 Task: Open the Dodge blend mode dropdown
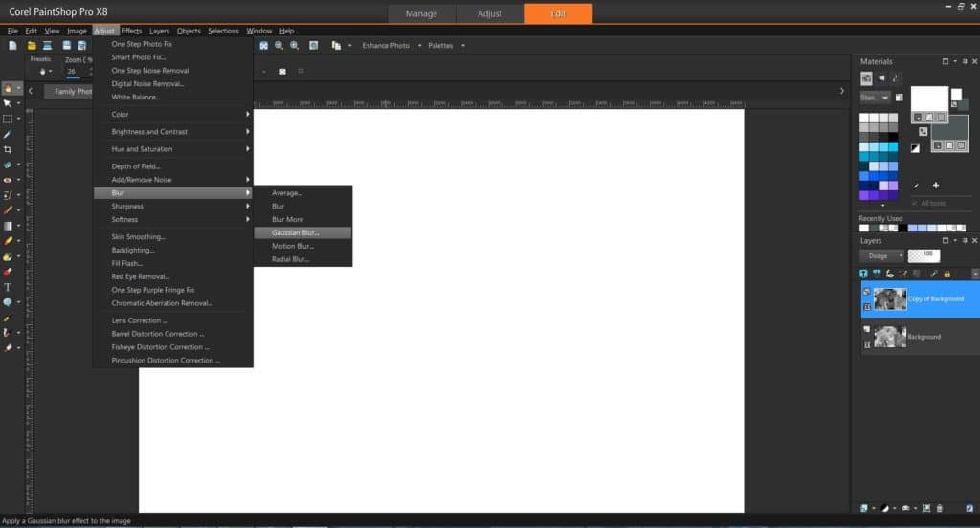point(881,255)
